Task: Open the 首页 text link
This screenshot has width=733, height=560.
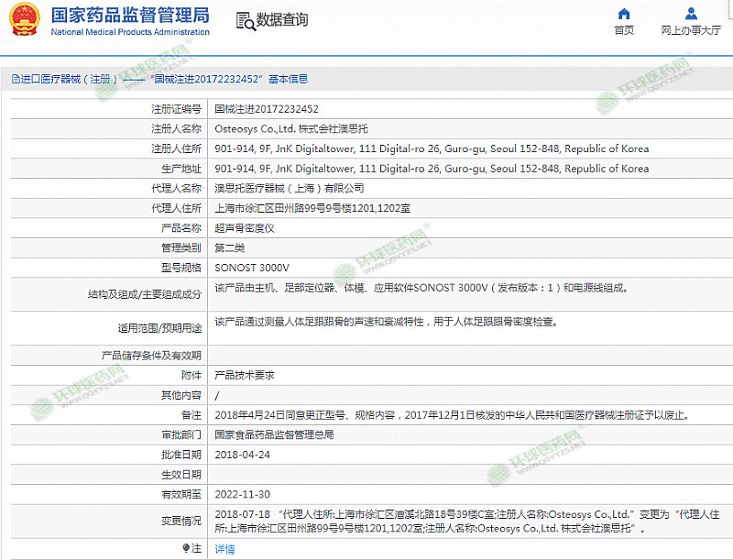Action: point(624,30)
